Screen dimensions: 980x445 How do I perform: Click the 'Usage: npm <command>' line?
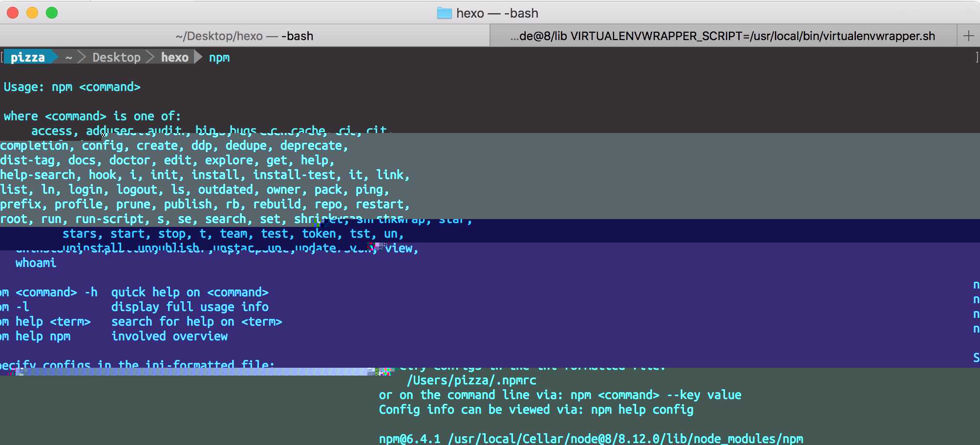click(72, 87)
